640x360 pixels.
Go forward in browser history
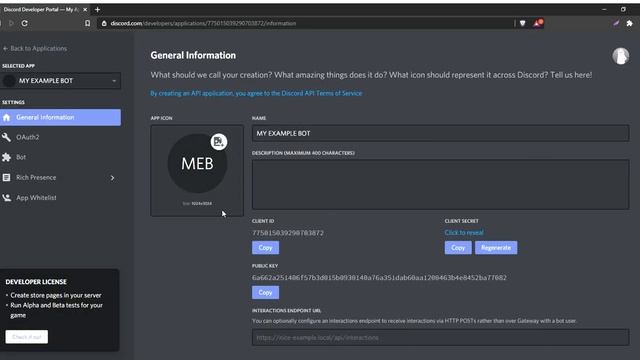pyautogui.click(x=11, y=23)
